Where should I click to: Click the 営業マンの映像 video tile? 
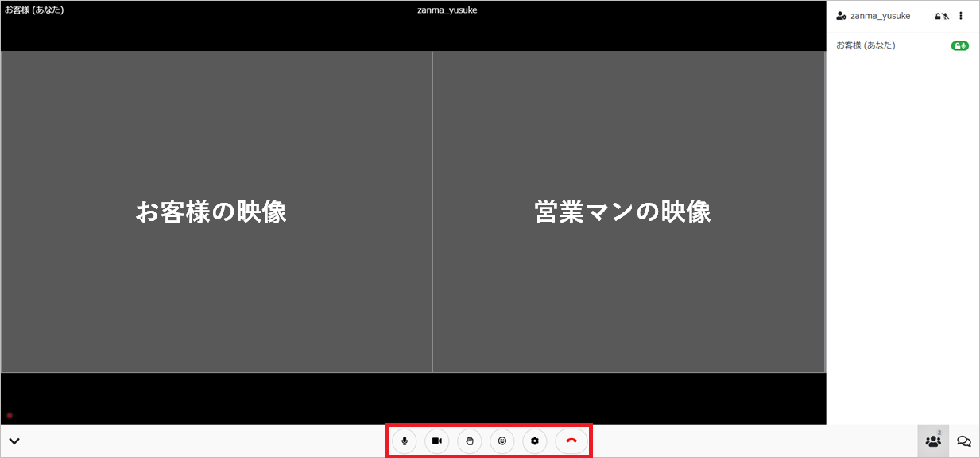pyautogui.click(x=629, y=212)
